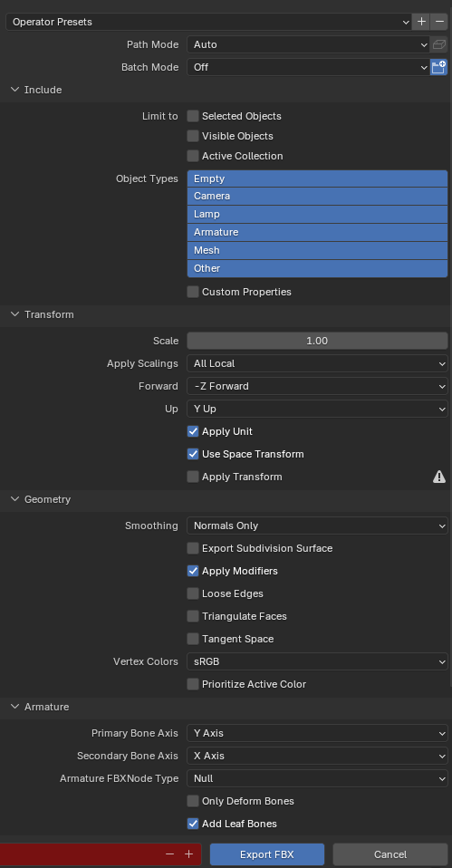
Task: Click the plus icon in the red filename field
Action: [x=188, y=854]
